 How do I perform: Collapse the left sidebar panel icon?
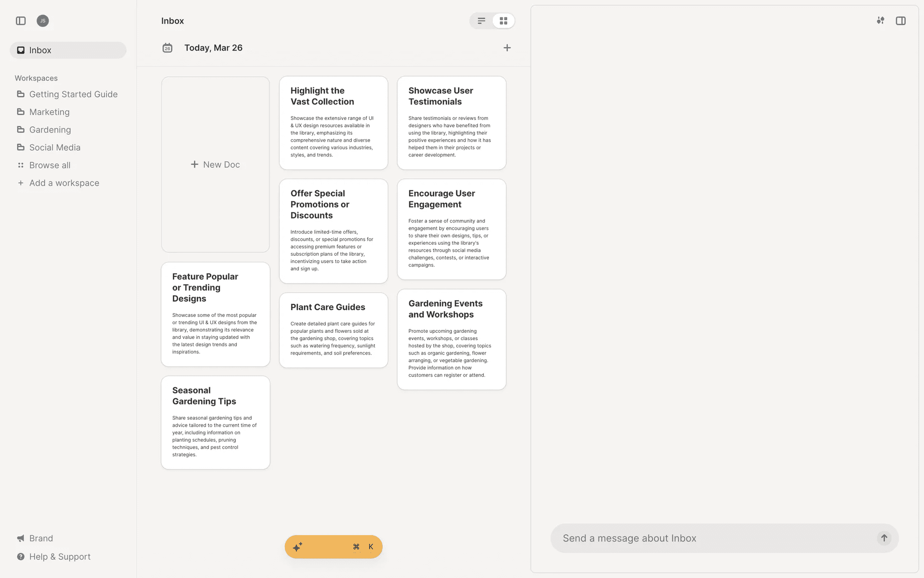pos(21,21)
